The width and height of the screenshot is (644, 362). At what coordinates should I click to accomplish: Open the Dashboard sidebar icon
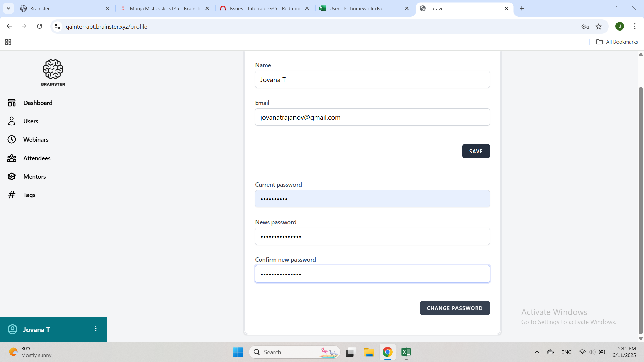click(12, 103)
